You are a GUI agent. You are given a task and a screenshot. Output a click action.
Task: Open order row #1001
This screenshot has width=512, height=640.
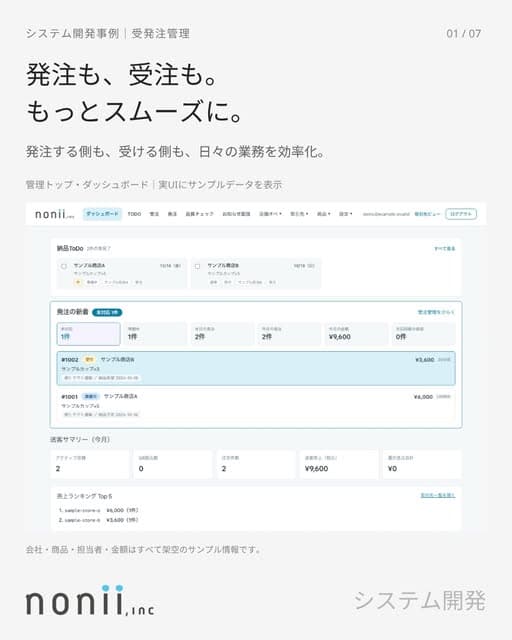[x=256, y=405]
